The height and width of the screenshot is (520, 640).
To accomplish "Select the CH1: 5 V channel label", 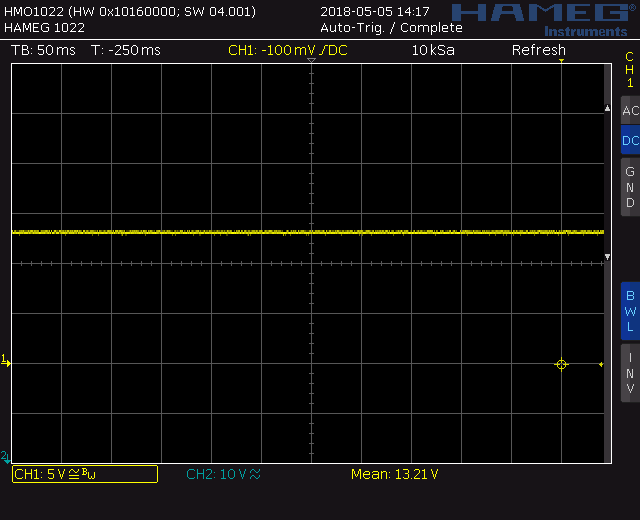I will coord(84,474).
